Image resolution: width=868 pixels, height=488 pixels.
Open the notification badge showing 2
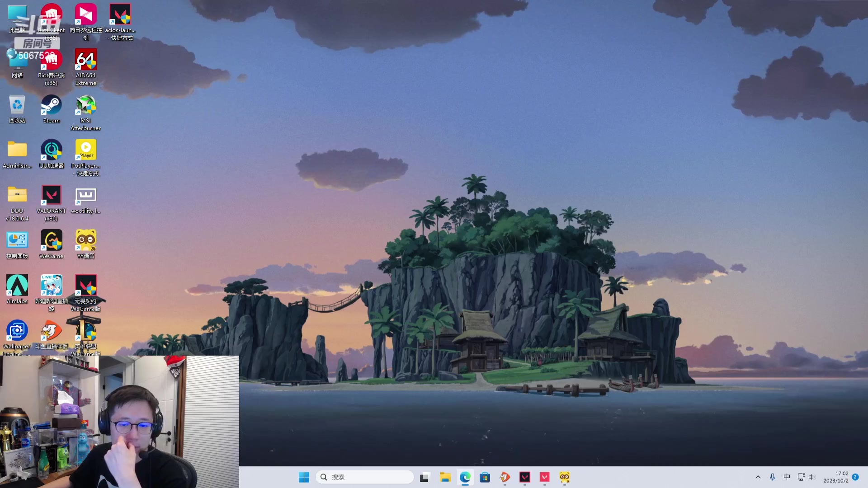855,477
